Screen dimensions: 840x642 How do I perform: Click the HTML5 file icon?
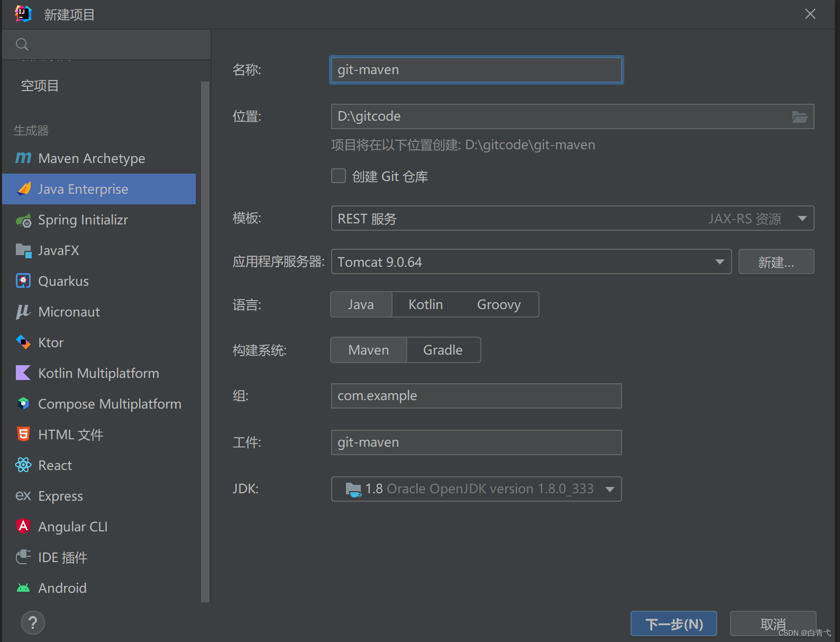coord(23,434)
